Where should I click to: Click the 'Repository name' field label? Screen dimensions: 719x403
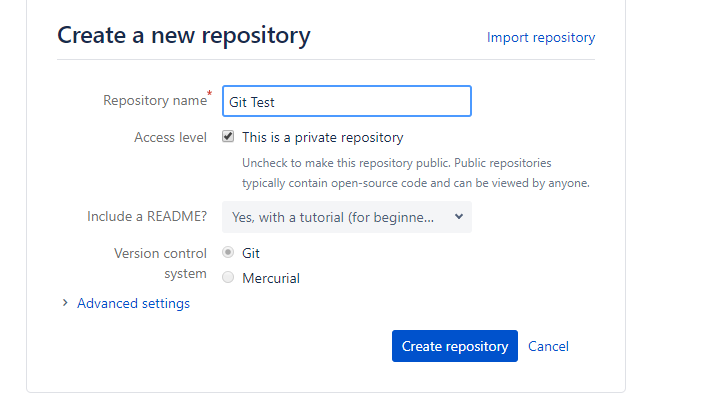pyautogui.click(x=155, y=100)
